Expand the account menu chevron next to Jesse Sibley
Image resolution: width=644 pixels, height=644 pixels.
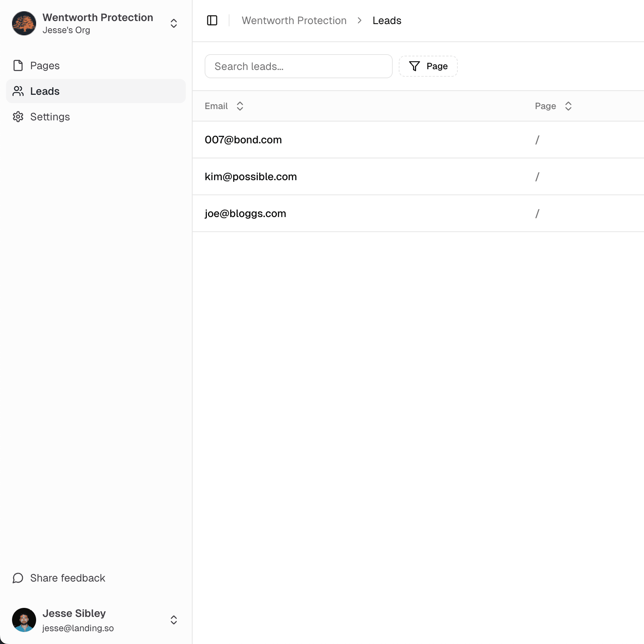click(x=173, y=620)
